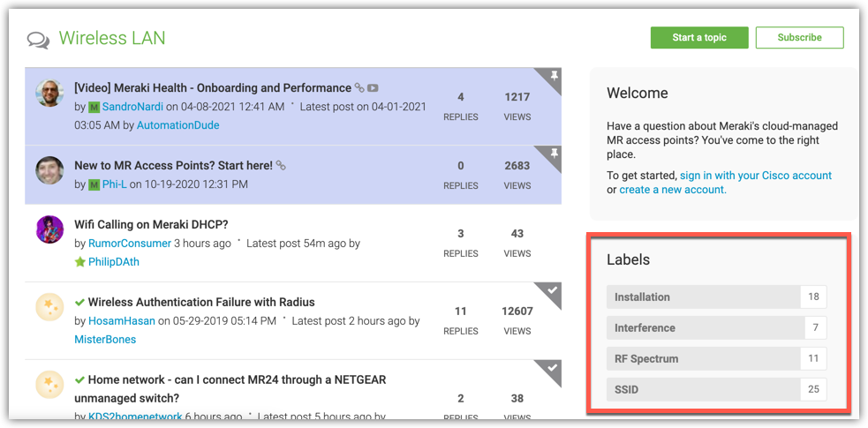868x428 pixels.
Task: Click the Meraki badge beside Phi-L
Action: coord(94,184)
